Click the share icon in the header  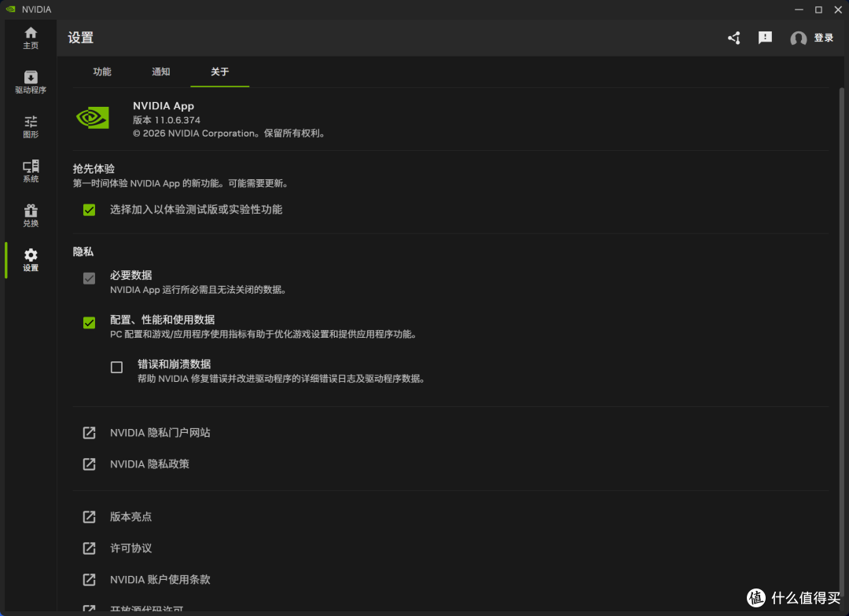pos(733,38)
